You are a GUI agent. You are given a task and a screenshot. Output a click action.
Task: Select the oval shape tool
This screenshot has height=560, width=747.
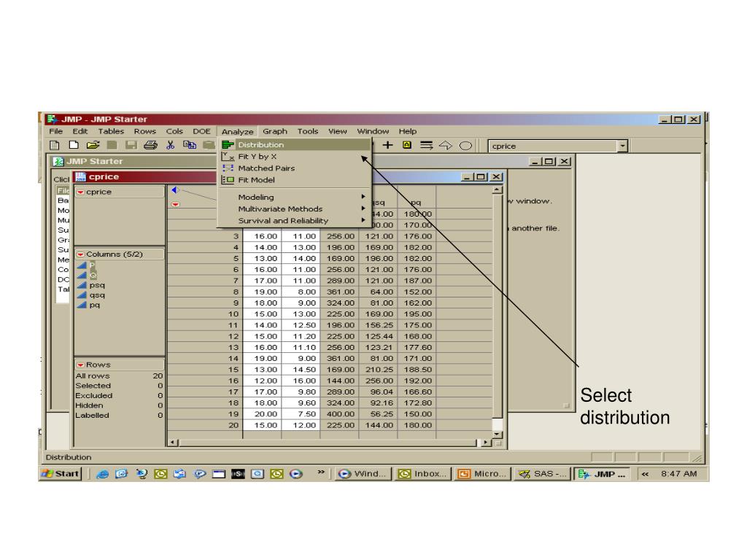coord(465,146)
